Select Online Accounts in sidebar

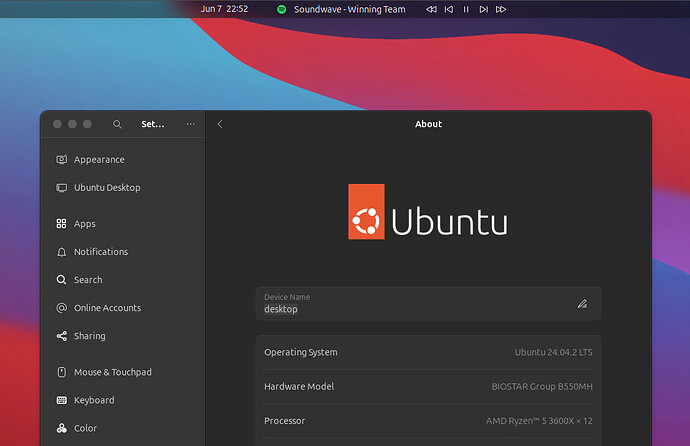point(107,308)
